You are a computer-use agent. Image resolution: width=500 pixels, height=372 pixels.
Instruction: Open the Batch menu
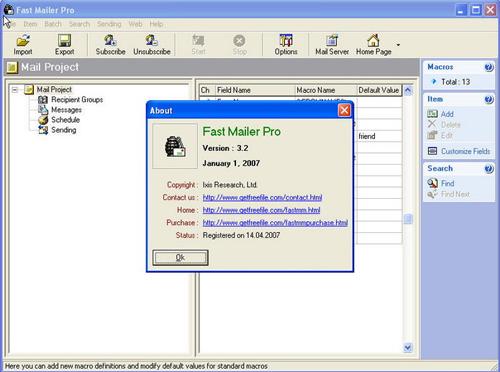coord(53,24)
